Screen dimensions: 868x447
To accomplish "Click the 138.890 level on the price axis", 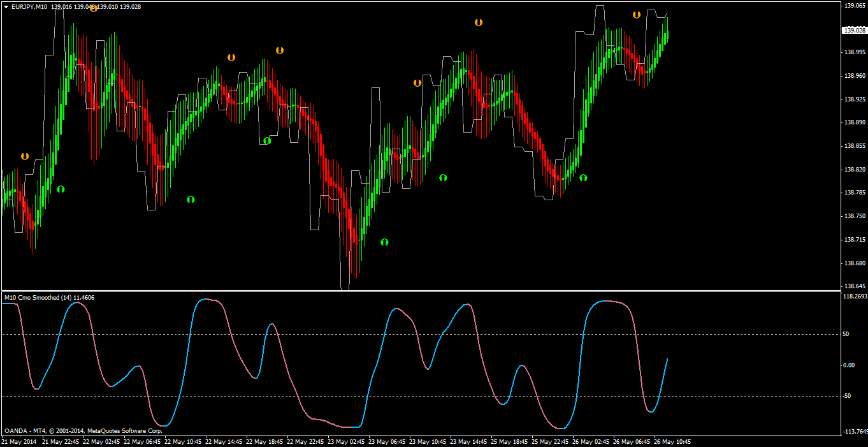I will [854, 122].
